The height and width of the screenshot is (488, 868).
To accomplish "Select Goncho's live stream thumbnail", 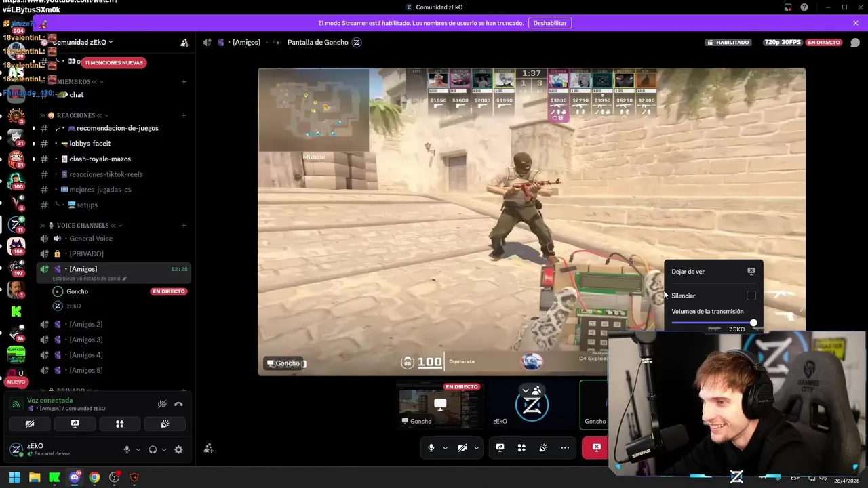I will click(440, 405).
